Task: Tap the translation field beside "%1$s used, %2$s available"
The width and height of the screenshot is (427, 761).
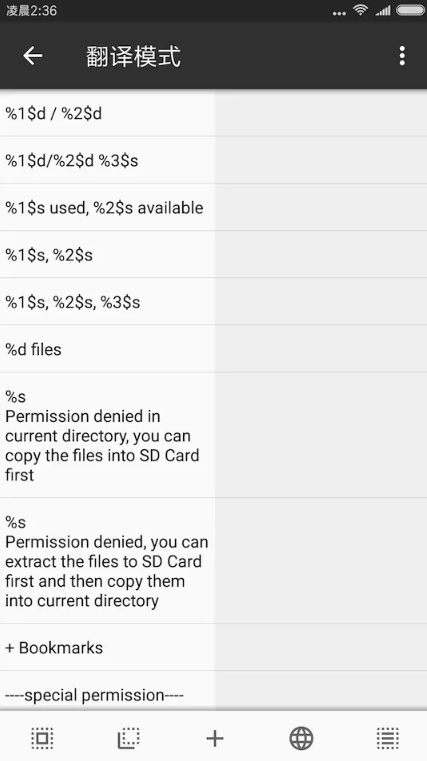Action: coord(321,208)
